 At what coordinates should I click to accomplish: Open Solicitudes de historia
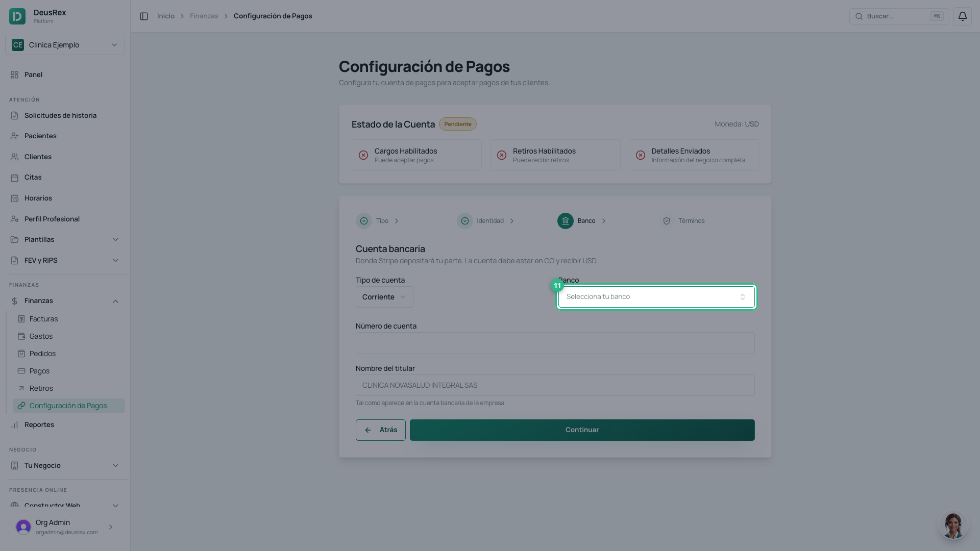point(65,116)
